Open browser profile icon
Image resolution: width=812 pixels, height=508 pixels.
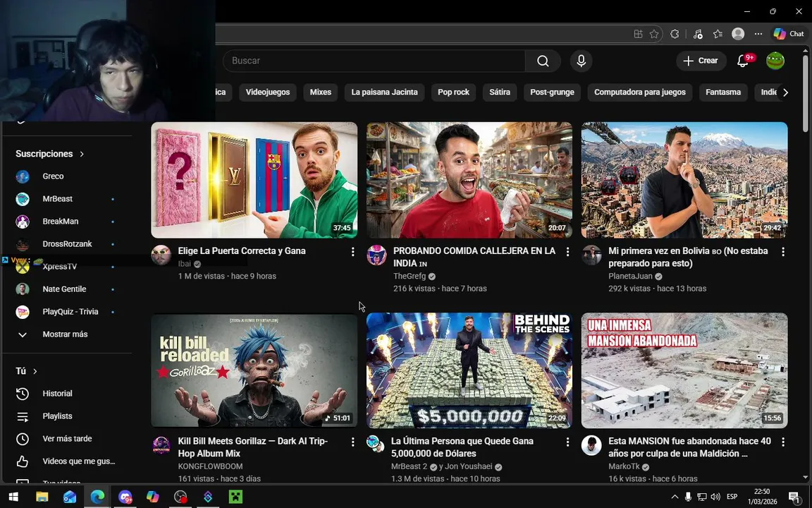pos(738,34)
